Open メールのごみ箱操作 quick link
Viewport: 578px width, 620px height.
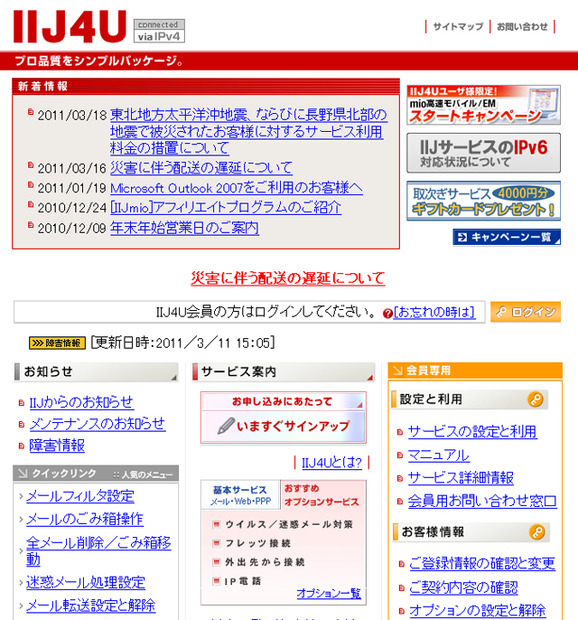tap(85, 519)
